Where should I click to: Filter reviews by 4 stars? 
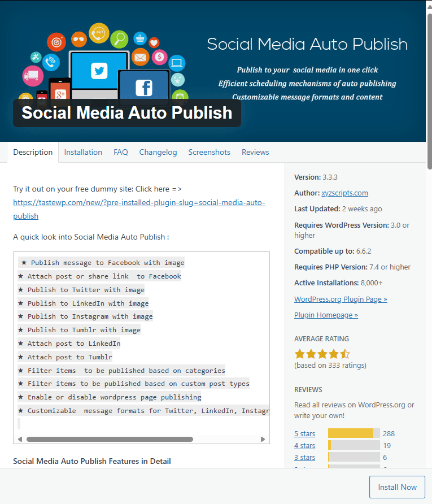(x=304, y=445)
